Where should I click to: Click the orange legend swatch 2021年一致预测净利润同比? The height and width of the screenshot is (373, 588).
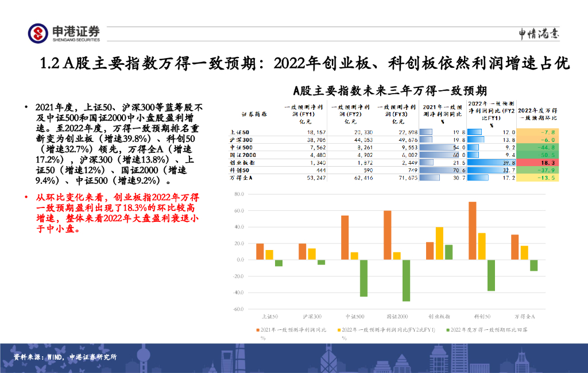click(x=258, y=330)
